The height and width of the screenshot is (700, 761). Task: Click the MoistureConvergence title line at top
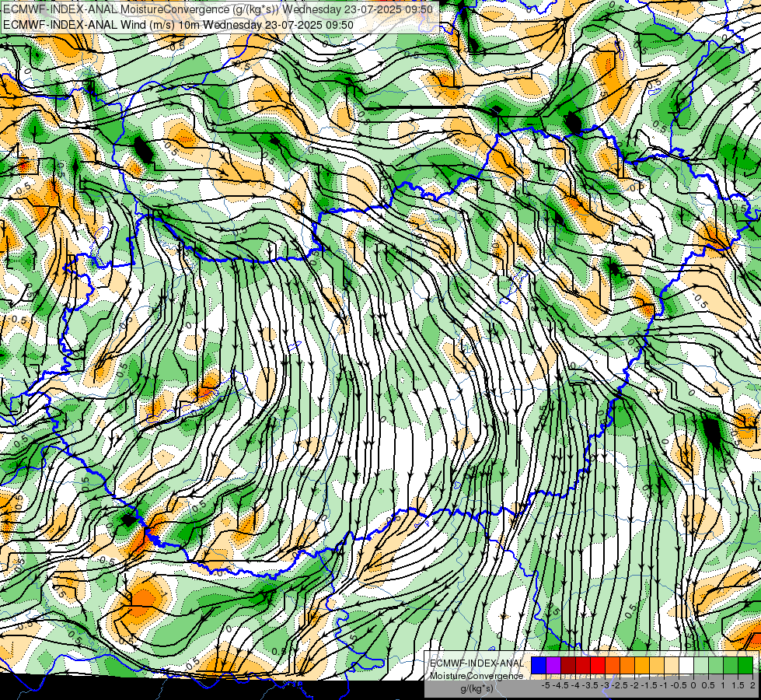pos(218,9)
